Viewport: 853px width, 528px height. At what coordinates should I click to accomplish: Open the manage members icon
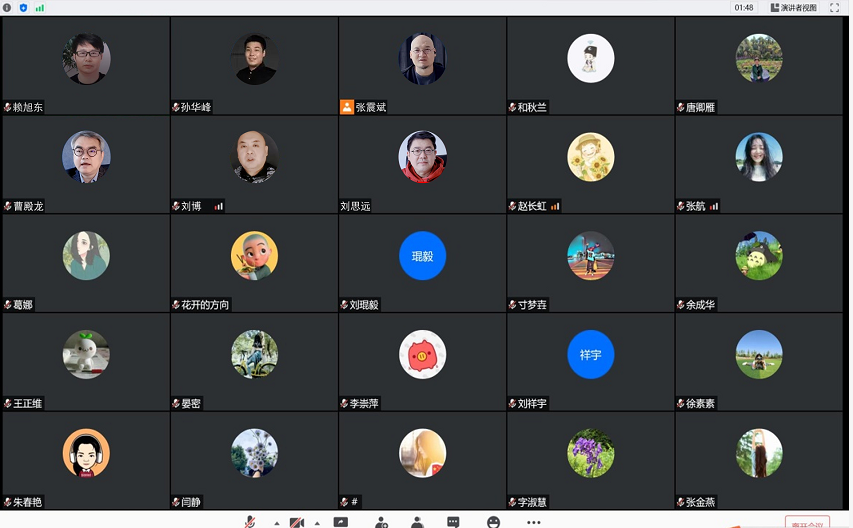pos(417,523)
